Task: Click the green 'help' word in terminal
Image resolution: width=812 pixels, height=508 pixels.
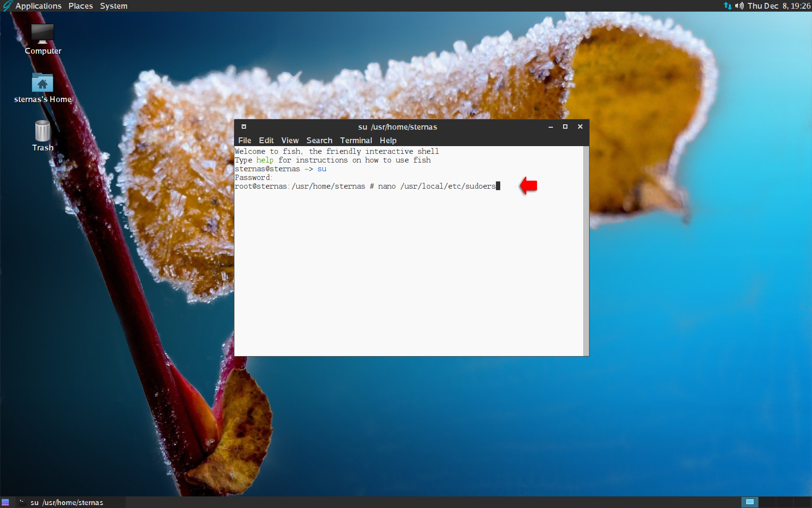Action: coord(265,160)
